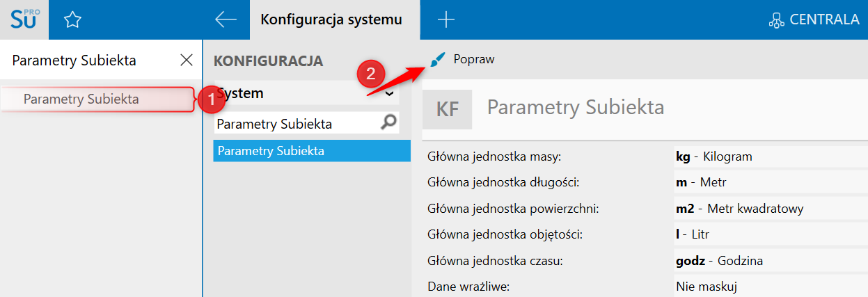Image resolution: width=868 pixels, height=297 pixels.
Task: Click the CENTRALA branch structure icon
Action: 776,20
